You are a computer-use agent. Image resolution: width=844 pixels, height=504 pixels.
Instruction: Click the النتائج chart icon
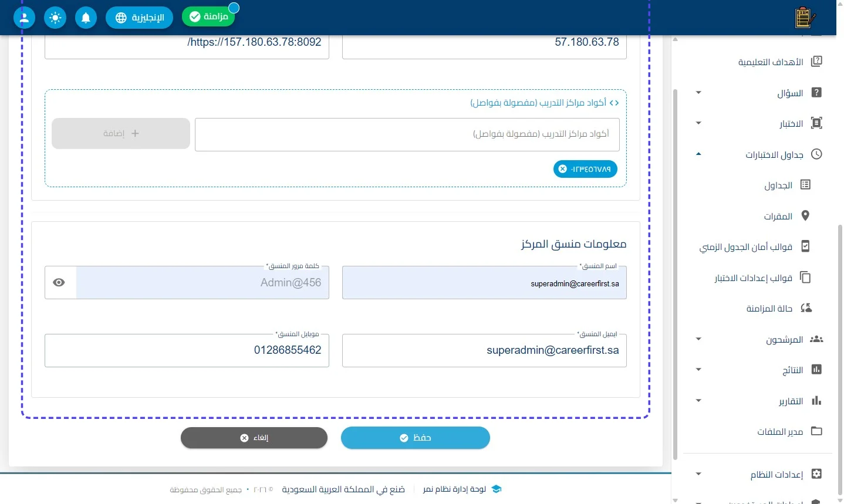point(816,370)
